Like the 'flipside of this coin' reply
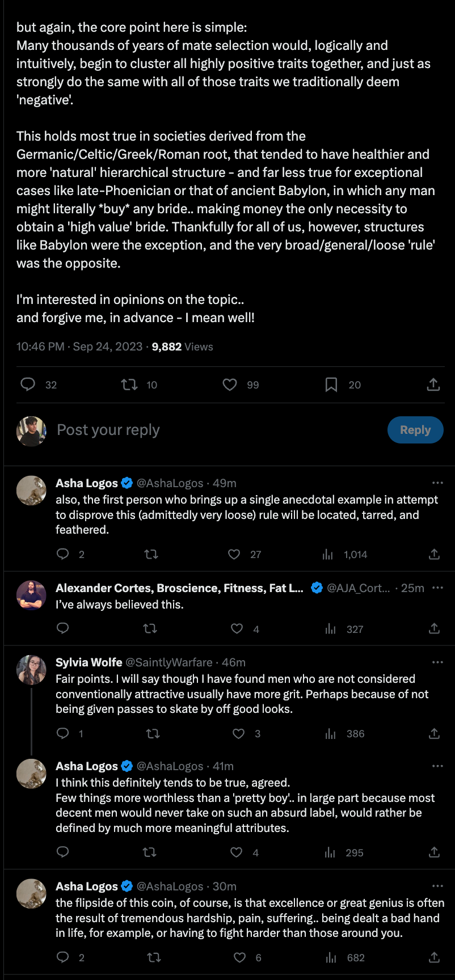455x980 pixels. (x=240, y=957)
